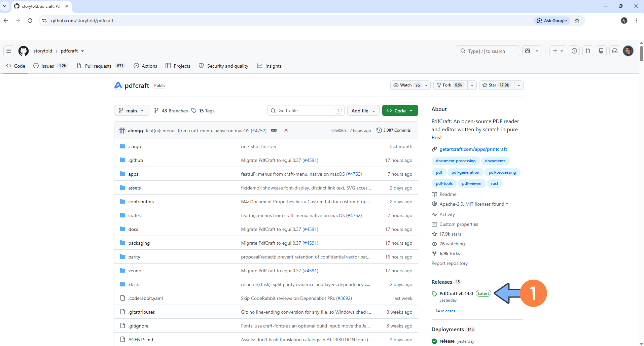644x346 pixels.
Task: View failed checks red X status
Action: click(x=286, y=130)
